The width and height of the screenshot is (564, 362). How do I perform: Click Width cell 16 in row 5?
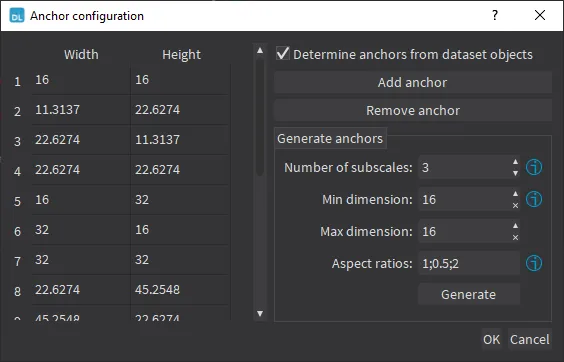[81, 200]
